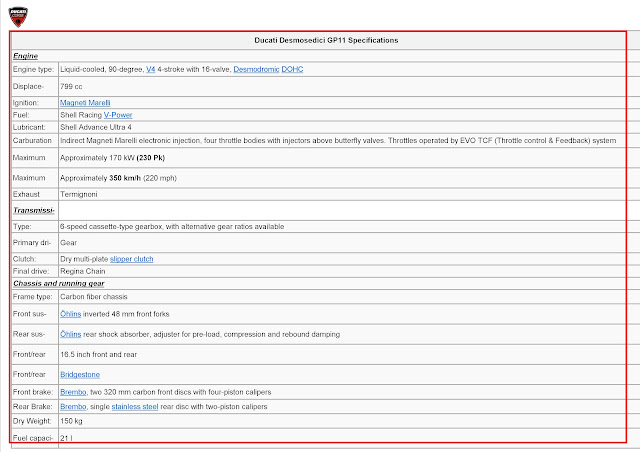Click the Front brake: label cell
Screen dimensions: 640x452
click(35, 392)
